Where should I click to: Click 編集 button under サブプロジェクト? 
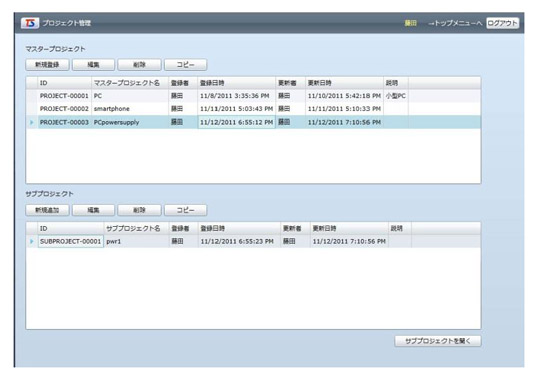pyautogui.click(x=93, y=210)
